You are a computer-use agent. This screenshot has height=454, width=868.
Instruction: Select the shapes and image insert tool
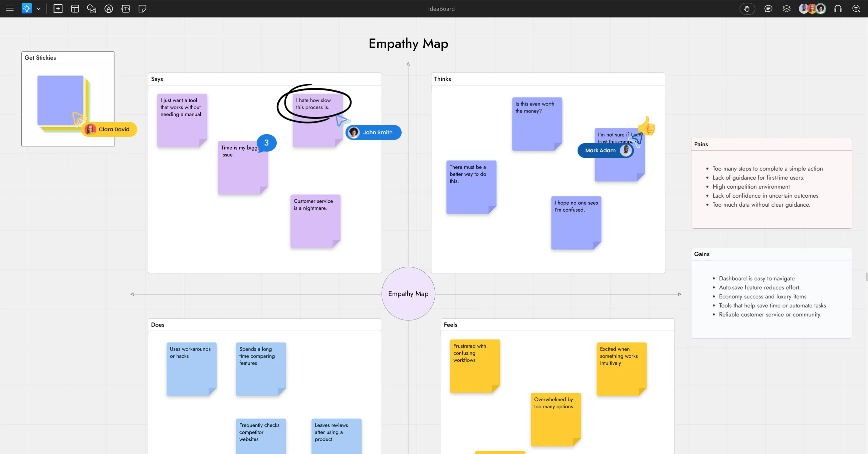(x=92, y=9)
